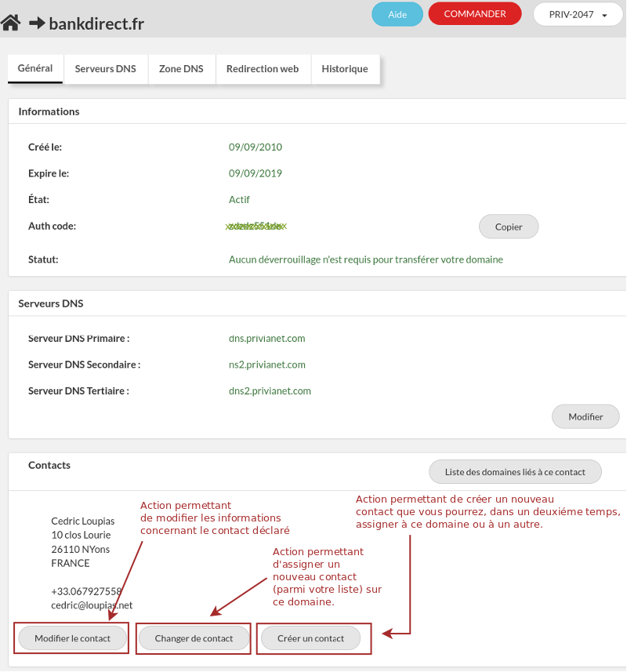This screenshot has height=672, width=627.
Task: Open the PRIV-2047 account dropdown
Action: click(x=578, y=15)
